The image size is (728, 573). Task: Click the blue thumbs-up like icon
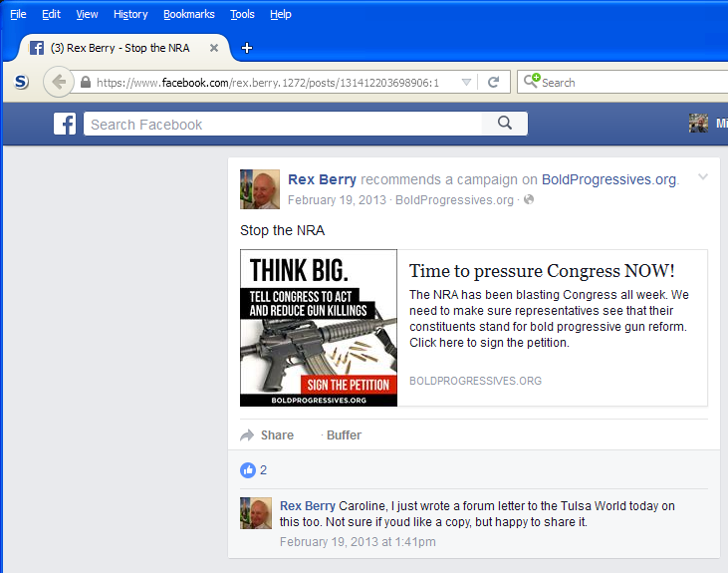click(248, 470)
